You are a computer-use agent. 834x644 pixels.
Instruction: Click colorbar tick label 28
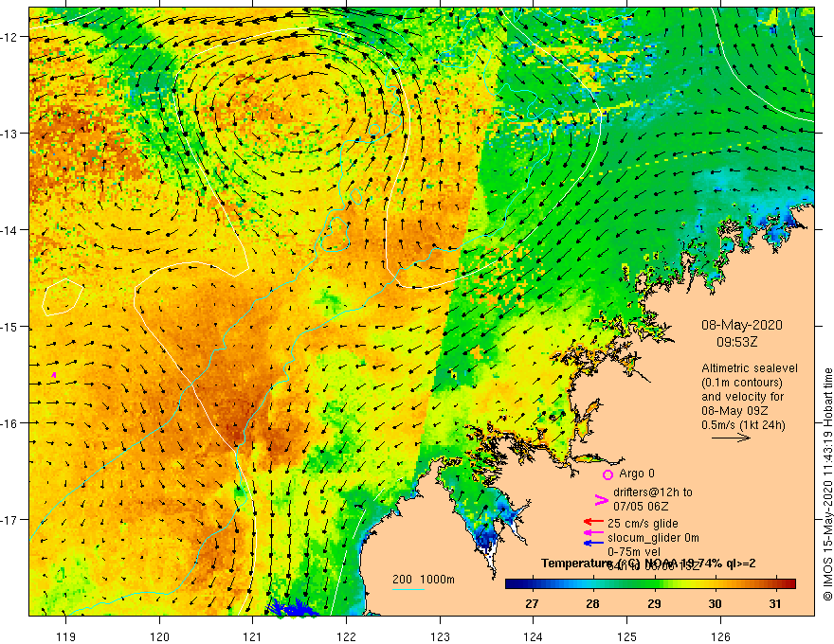coord(592,603)
